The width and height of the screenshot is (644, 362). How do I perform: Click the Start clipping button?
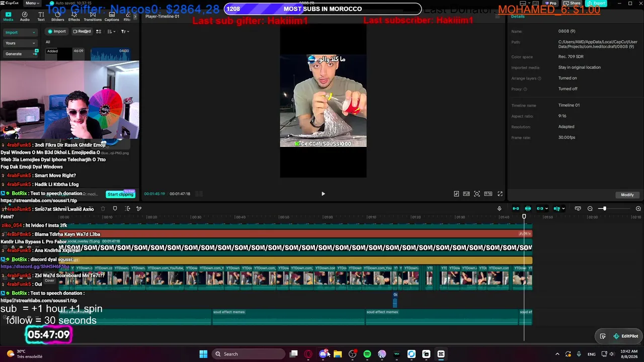(x=121, y=194)
